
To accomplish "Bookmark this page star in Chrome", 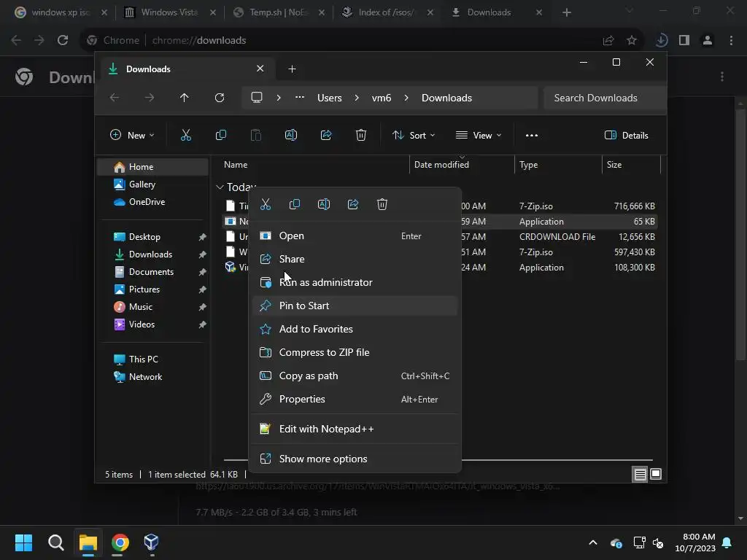I will click(x=632, y=41).
